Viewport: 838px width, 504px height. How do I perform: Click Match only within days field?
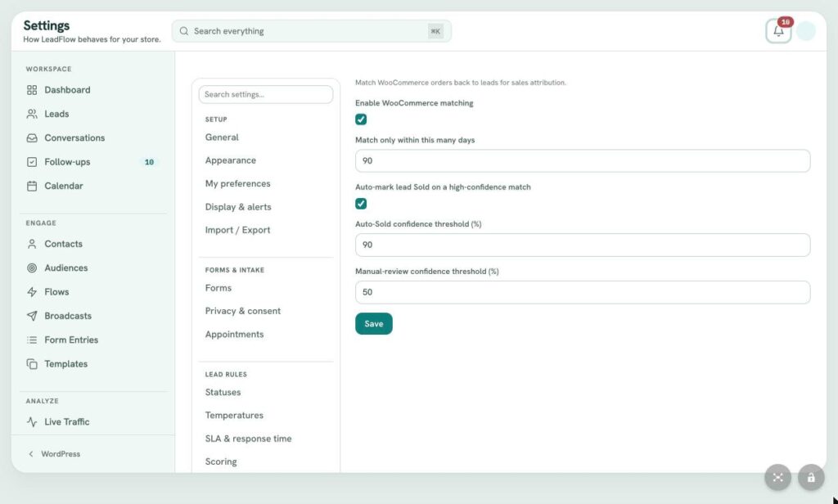click(583, 161)
